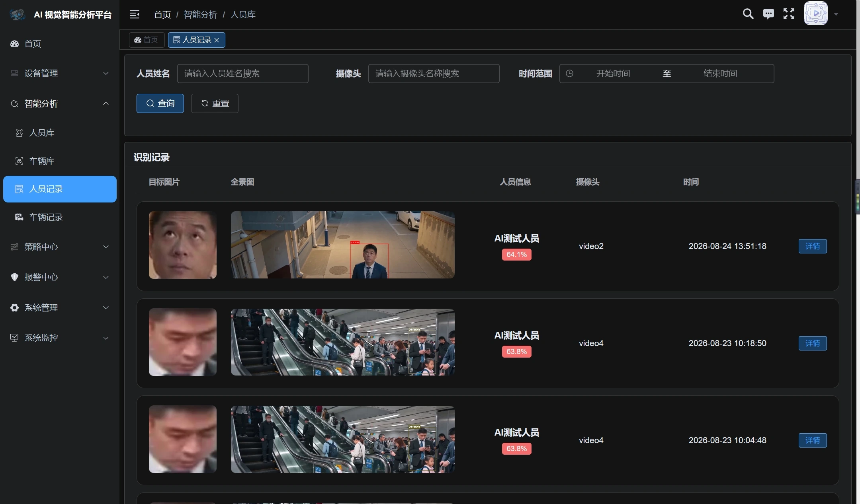
Task: Open 详情 for the video2 record
Action: (x=813, y=246)
